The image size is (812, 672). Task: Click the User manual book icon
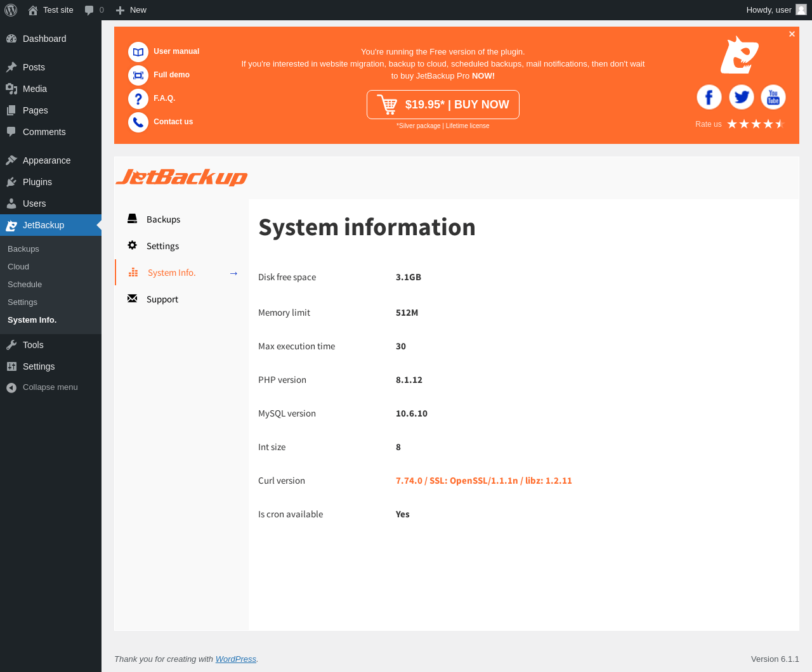tap(138, 52)
